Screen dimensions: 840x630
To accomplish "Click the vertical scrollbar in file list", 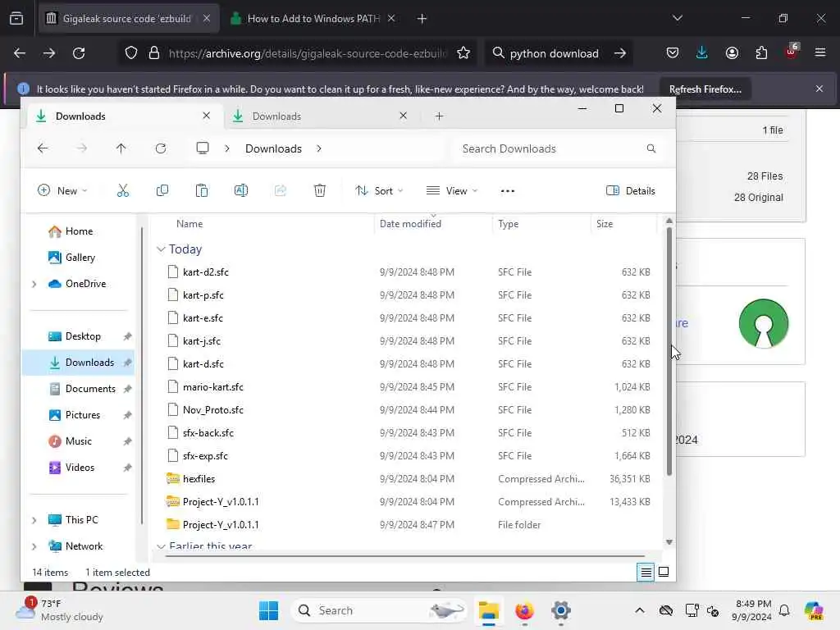I will (x=669, y=351).
